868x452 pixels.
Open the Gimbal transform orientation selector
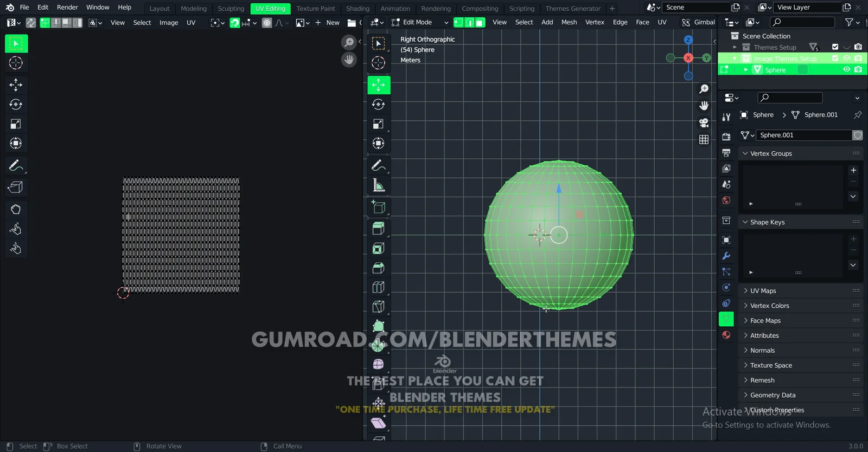point(699,22)
